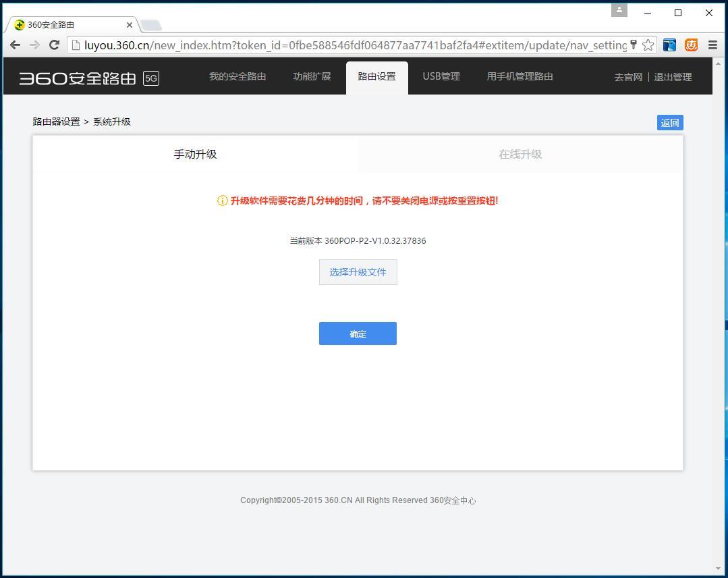Confirm upgrade with 确定 button
This screenshot has height=578, width=728.
click(358, 334)
